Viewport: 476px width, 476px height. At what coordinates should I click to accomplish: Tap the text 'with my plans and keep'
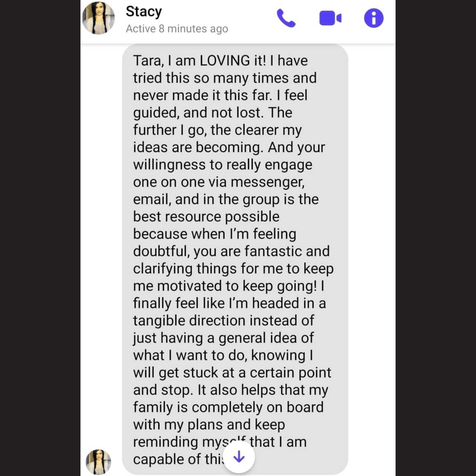(x=209, y=425)
